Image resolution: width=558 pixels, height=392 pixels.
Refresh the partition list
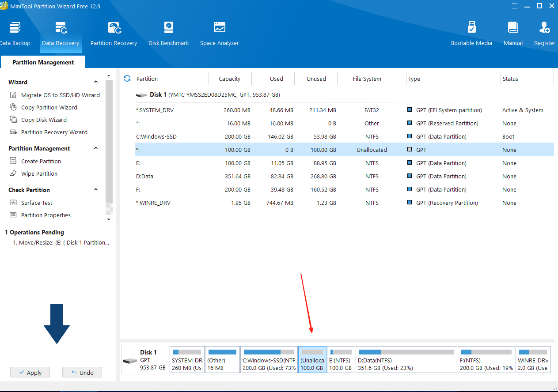point(127,78)
